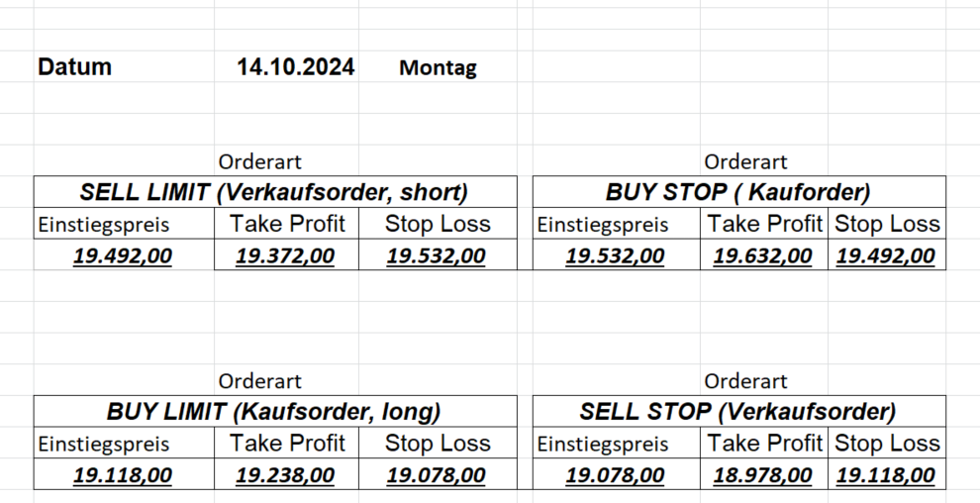Click the BUY LIMIT Take Profit value 19.238,00

tap(285, 476)
